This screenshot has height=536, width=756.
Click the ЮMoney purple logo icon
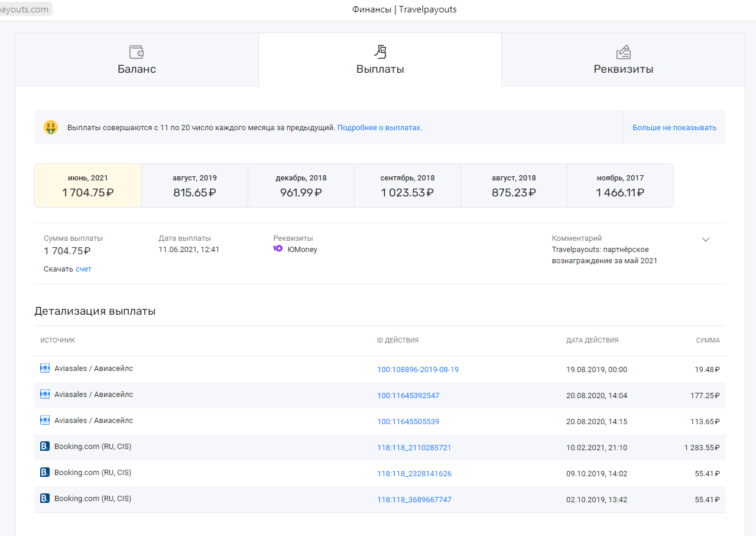(278, 249)
